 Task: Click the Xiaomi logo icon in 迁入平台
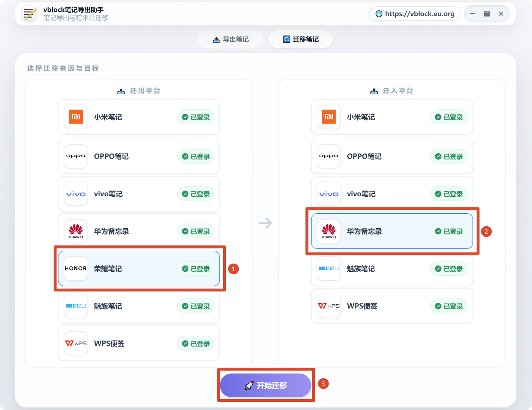pos(329,117)
